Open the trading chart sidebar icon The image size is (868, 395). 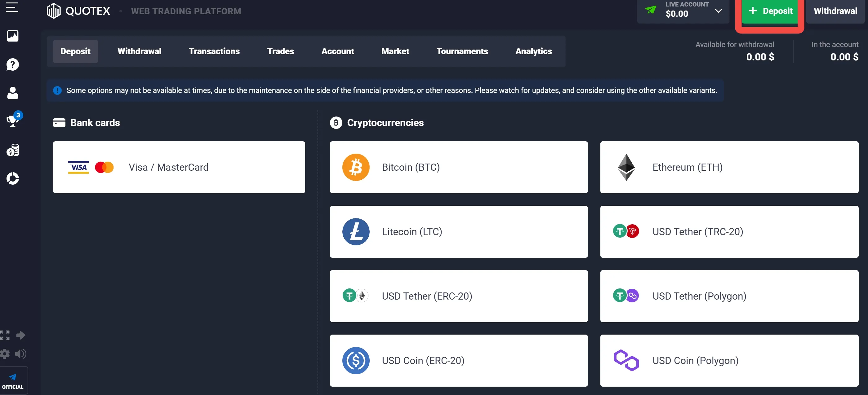point(13,36)
